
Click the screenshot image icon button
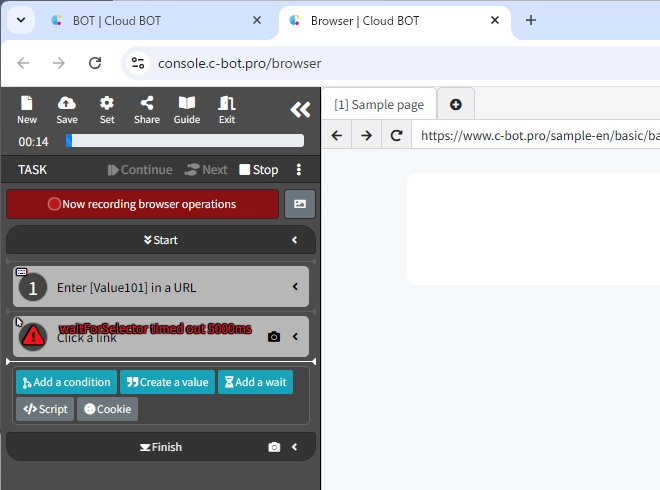(x=300, y=204)
